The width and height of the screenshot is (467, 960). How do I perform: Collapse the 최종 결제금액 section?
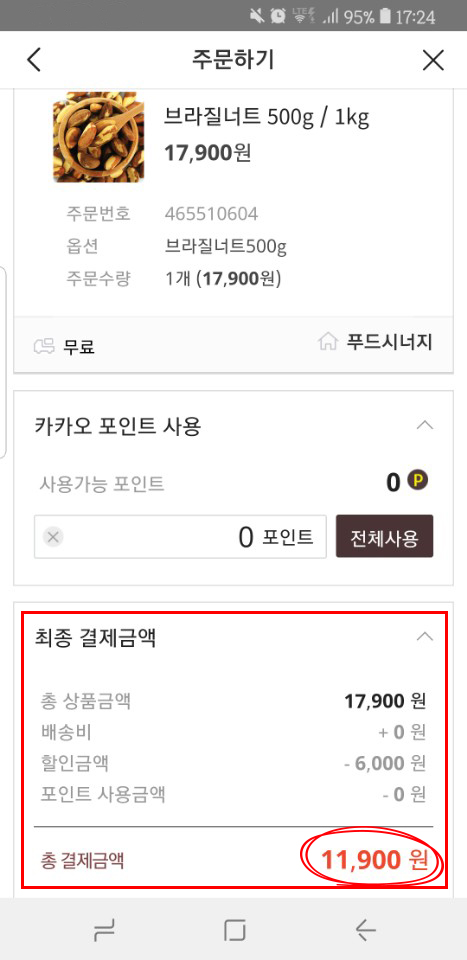point(424,637)
